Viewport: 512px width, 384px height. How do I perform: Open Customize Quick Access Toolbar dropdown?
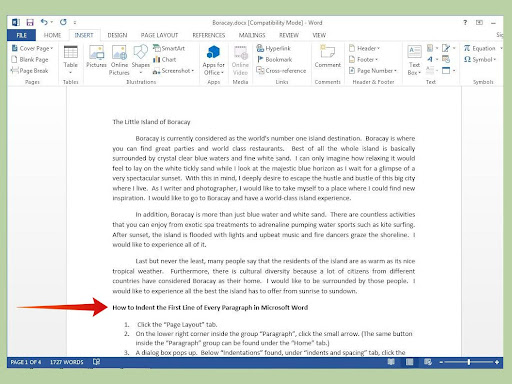point(75,23)
